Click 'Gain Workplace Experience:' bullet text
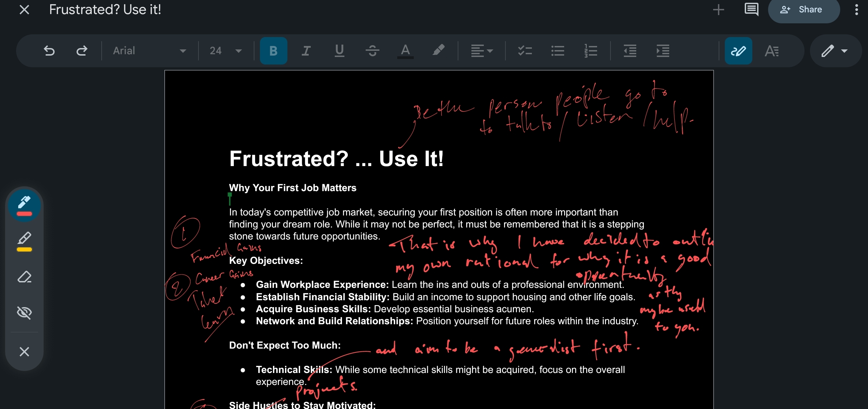Image resolution: width=868 pixels, height=409 pixels. [322, 284]
